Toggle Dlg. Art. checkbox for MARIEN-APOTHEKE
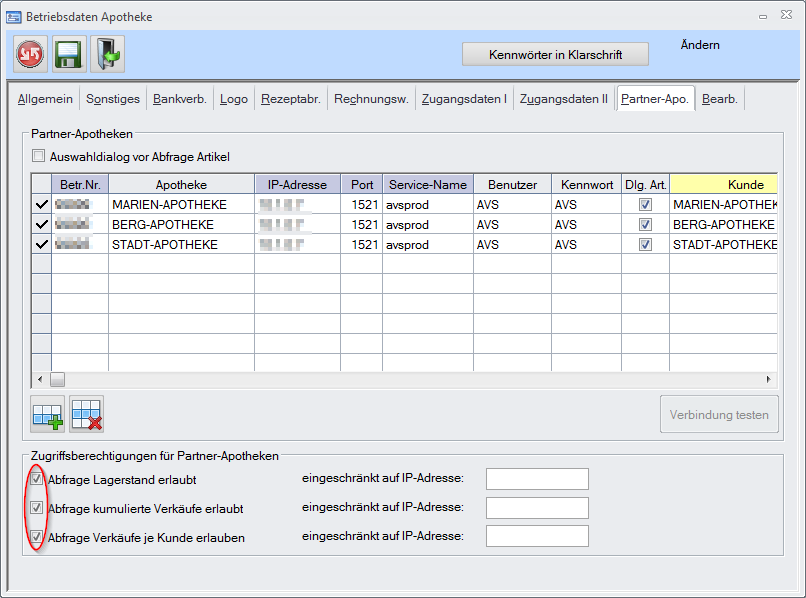The height and width of the screenshot is (598, 806). 645,204
